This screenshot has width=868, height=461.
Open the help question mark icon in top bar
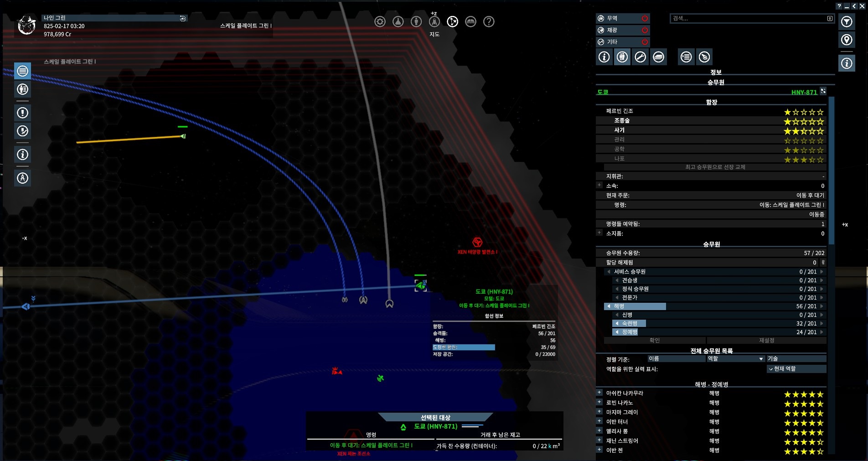tap(489, 21)
